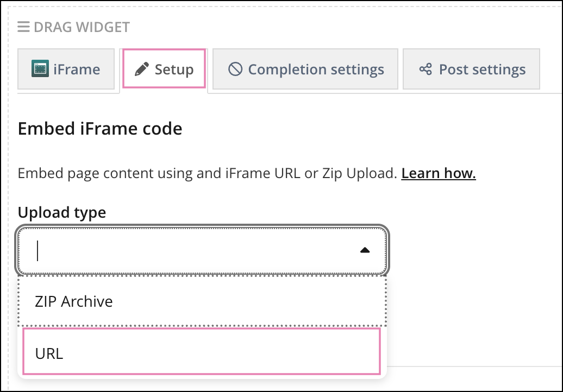Click the pencil icon on Setup tab
Viewport: 563px width, 392px height.
pyautogui.click(x=142, y=69)
